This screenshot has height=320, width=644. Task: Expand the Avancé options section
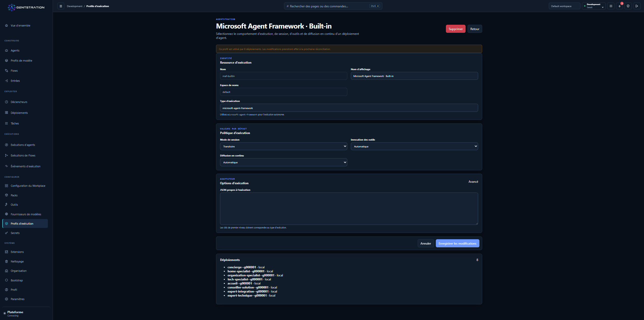473,182
